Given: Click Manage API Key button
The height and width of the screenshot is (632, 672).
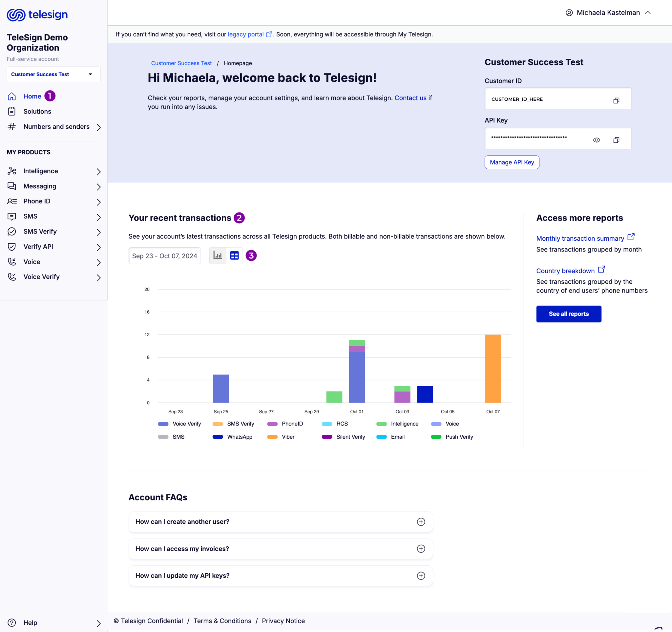Looking at the screenshot, I should (512, 162).
